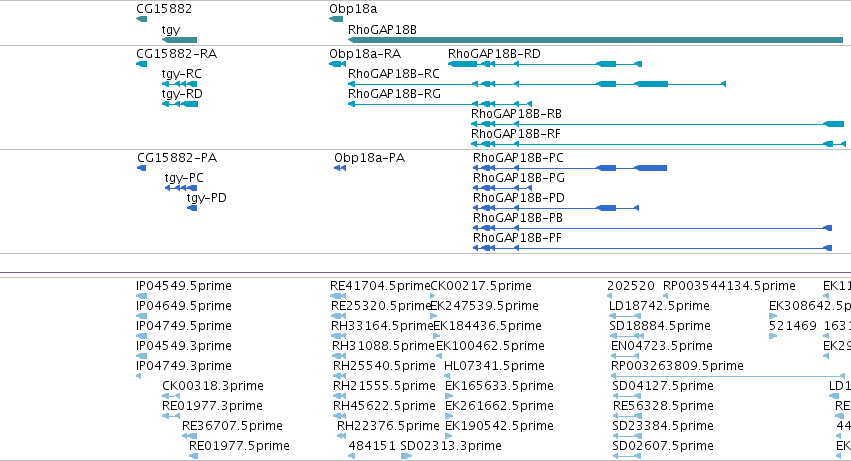Viewport: 851px width, 461px height.
Task: Click the IP04549.5prime EST label
Action: click(183, 286)
